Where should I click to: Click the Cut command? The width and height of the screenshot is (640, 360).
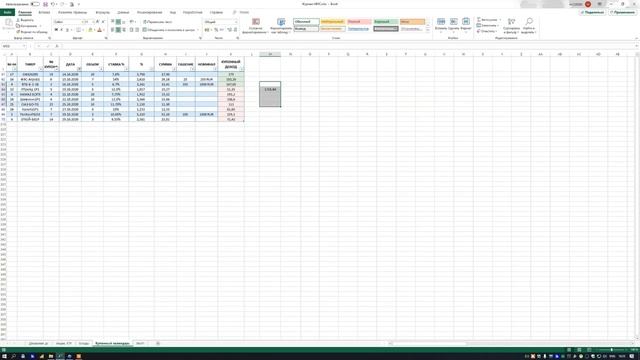(x=25, y=20)
